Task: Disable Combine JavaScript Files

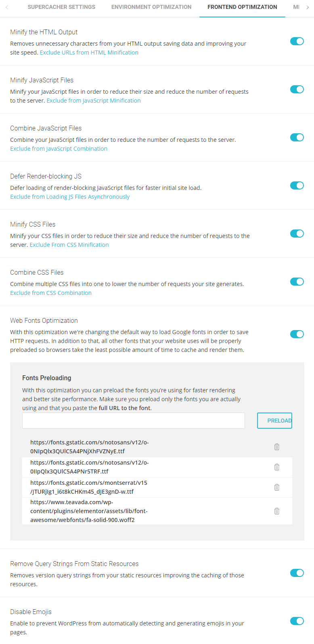Action: tap(297, 137)
